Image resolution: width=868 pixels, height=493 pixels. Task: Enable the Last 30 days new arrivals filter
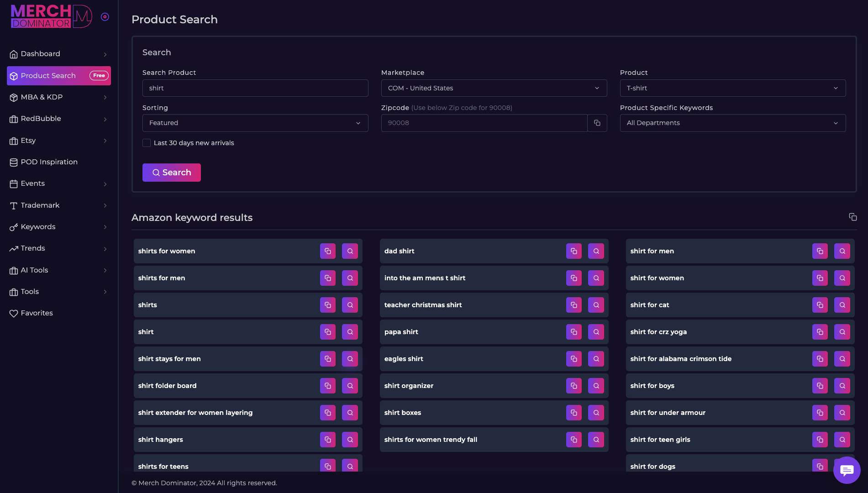click(147, 143)
